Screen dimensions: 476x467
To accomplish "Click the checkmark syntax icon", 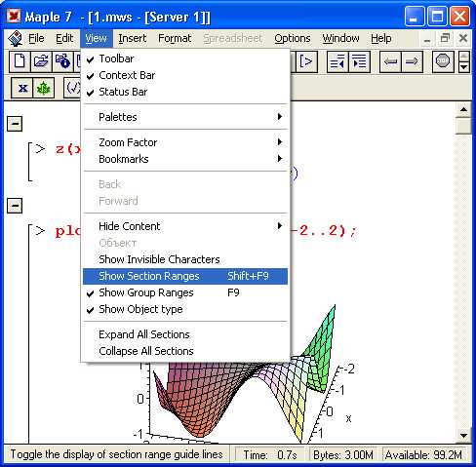I will point(72,88).
